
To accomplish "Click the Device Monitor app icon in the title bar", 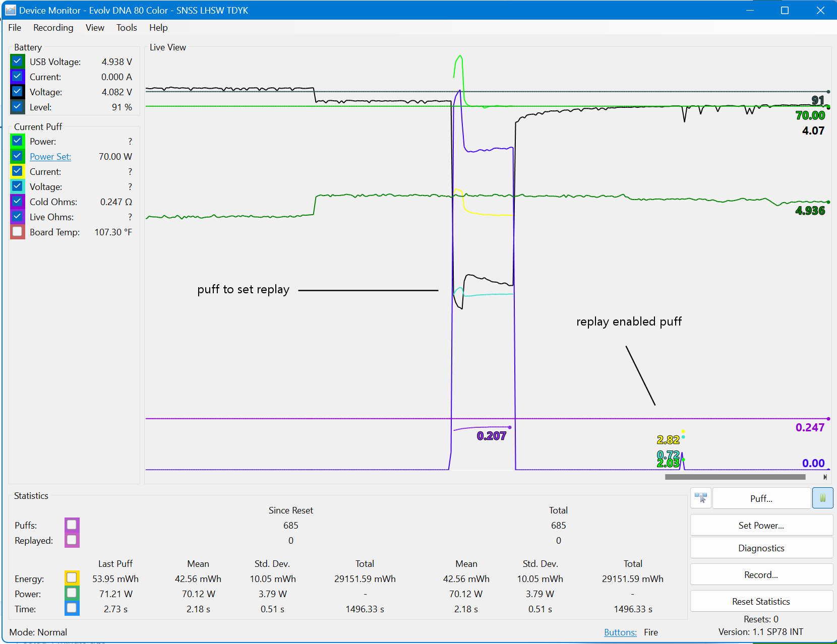I will (11, 10).
